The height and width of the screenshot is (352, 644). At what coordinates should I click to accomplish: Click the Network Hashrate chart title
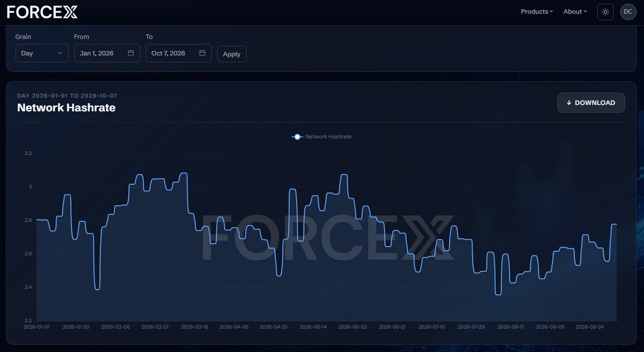(67, 108)
